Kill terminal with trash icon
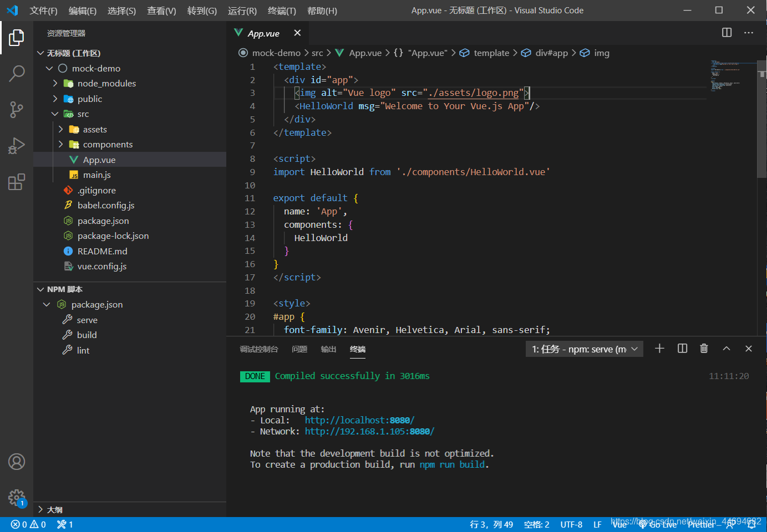Screen dimensions: 767x532 coord(704,349)
